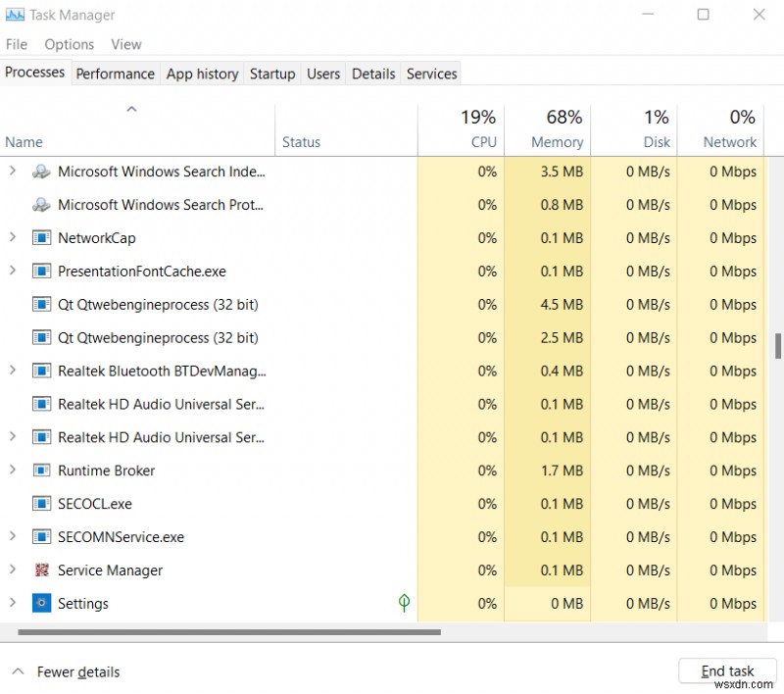Screen dimensions: 784x694
Task: Switch to the Services tab
Action: pos(431,73)
